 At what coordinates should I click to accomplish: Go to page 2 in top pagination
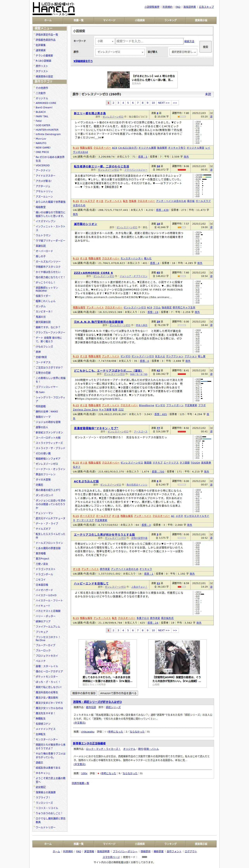[113, 103]
